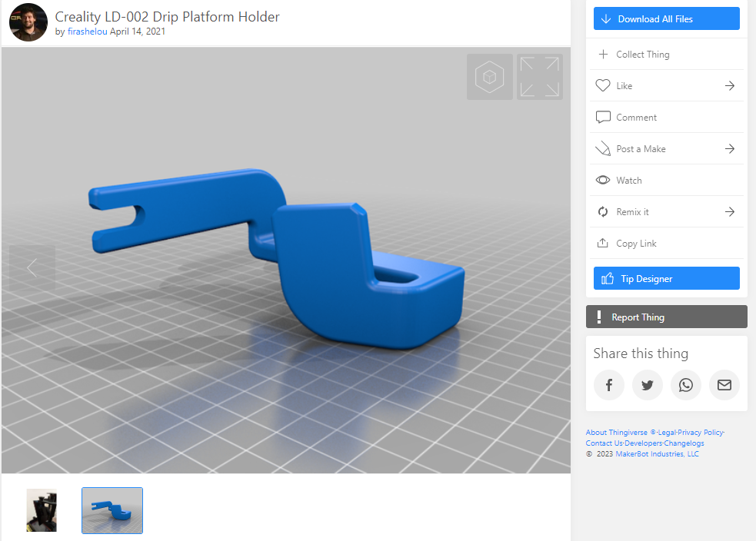Toggle Watch with the eye icon
756x541 pixels.
click(x=603, y=181)
